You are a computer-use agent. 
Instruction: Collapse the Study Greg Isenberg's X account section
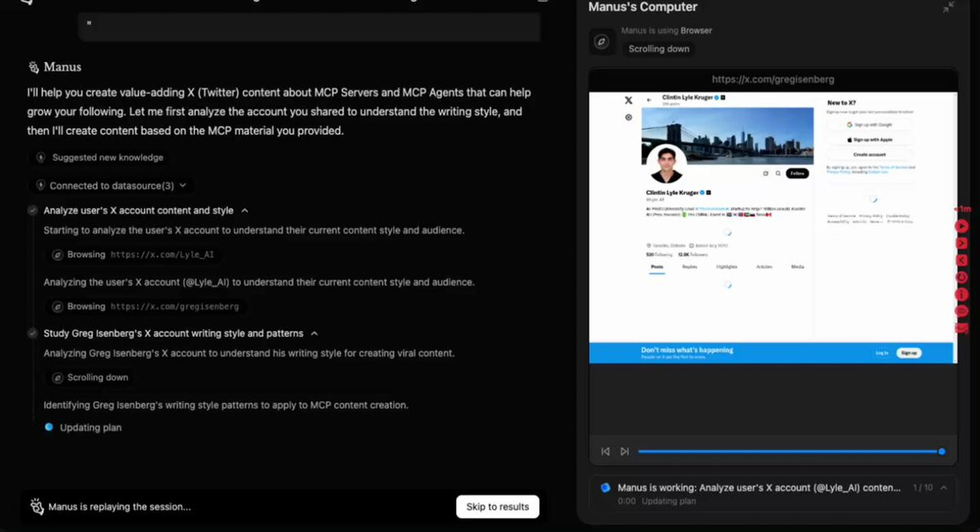pyautogui.click(x=315, y=333)
